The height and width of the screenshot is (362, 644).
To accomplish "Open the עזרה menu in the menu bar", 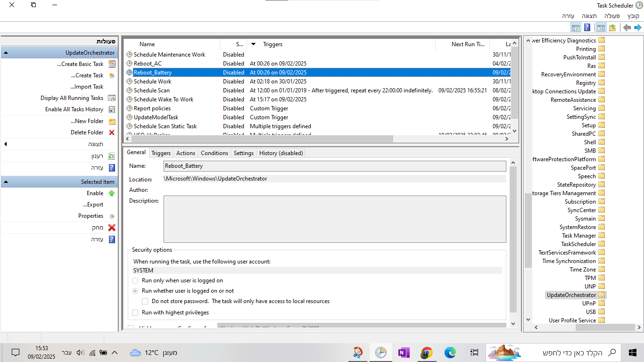I will click(x=567, y=16).
